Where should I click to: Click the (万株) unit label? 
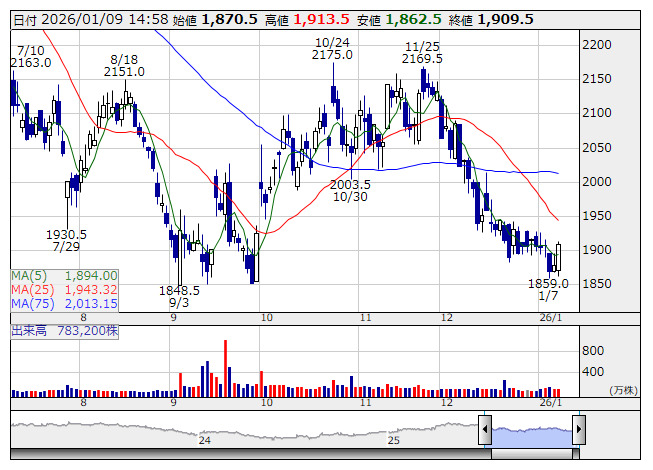(623, 390)
